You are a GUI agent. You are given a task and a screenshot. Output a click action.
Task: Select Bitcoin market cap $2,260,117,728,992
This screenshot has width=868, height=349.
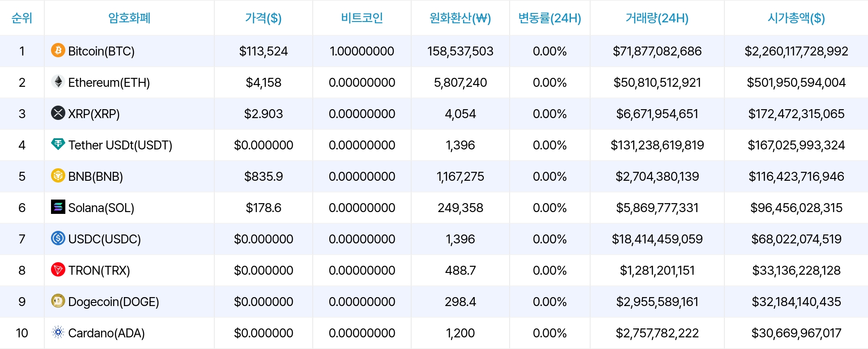tap(796, 51)
